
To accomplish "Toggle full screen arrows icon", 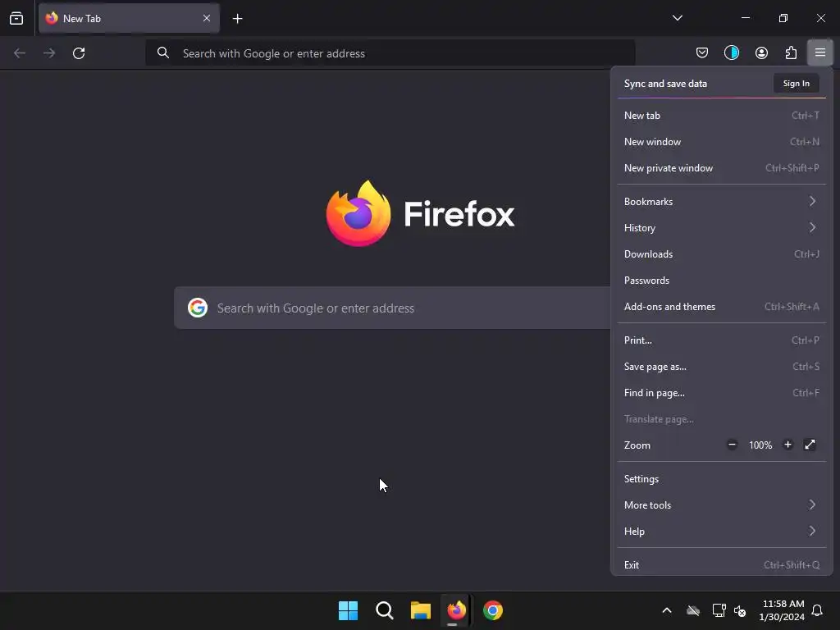I will coord(810,445).
